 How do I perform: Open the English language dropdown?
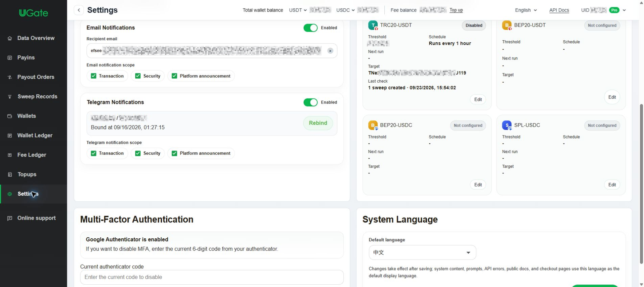[526, 10]
